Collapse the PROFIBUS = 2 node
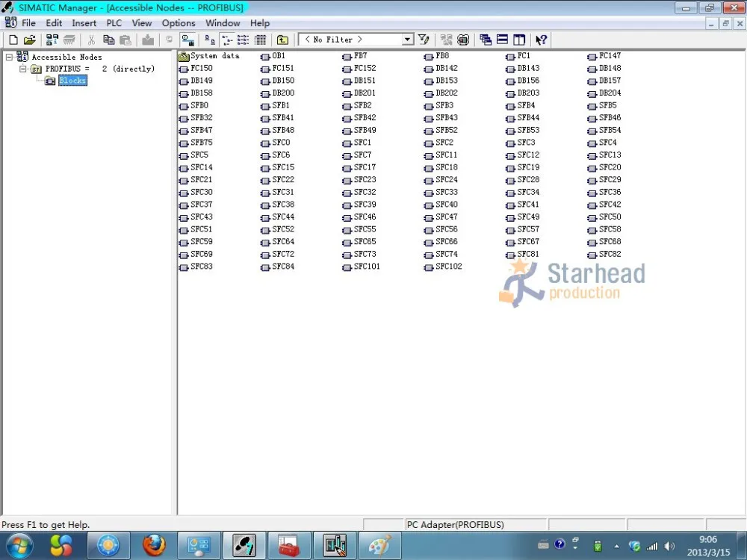 coord(22,69)
